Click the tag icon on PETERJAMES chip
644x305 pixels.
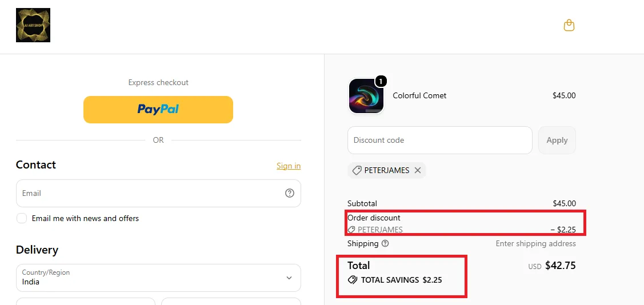pos(357,170)
